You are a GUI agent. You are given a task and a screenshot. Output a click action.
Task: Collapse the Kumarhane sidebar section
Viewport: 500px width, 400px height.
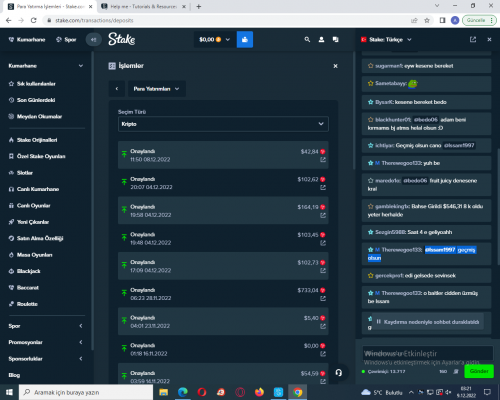(x=81, y=66)
